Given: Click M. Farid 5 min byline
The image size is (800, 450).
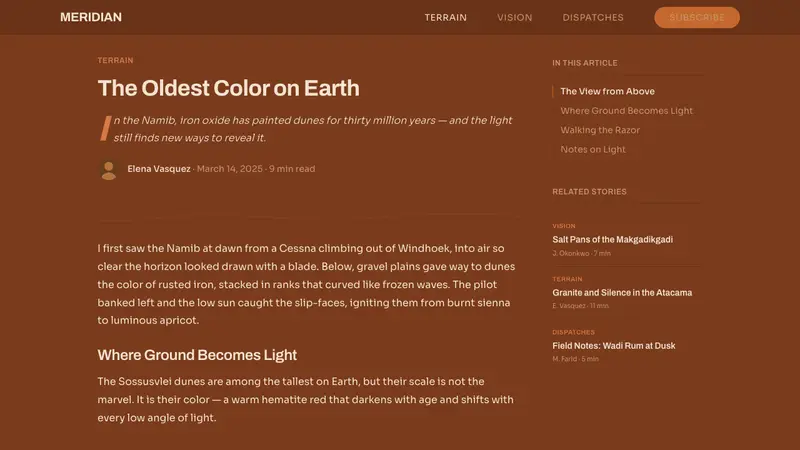Looking at the screenshot, I should tap(575, 359).
